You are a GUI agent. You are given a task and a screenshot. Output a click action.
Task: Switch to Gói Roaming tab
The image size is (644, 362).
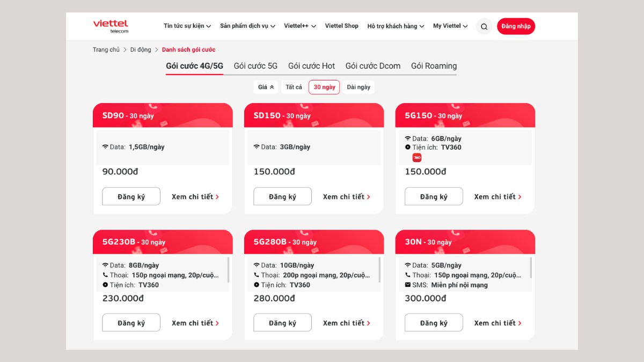tap(434, 66)
